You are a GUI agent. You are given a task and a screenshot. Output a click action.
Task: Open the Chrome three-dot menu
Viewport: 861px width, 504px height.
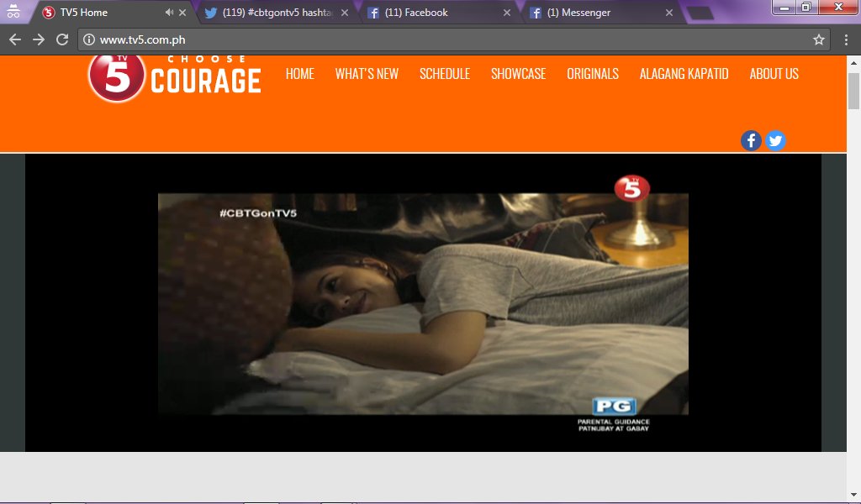point(846,39)
